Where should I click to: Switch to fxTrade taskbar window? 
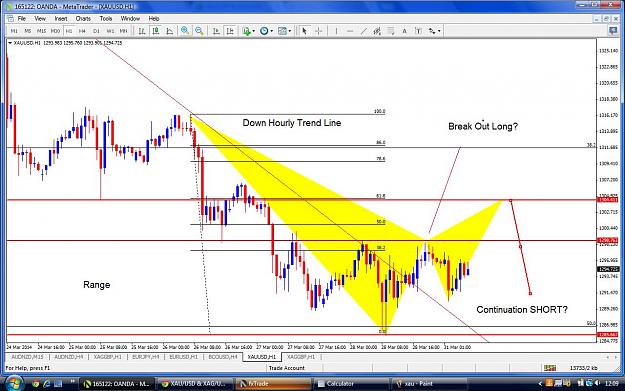(x=273, y=384)
